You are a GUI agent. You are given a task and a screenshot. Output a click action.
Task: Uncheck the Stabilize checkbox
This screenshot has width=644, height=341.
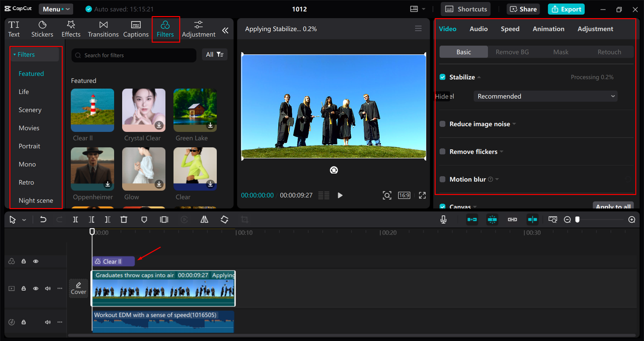[x=442, y=77]
